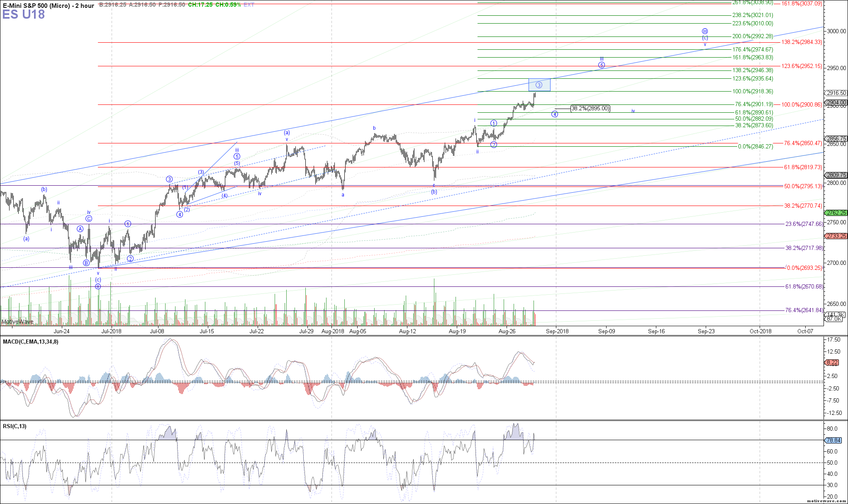Click the ES U18 symbol label
The image size is (848, 504).
click(x=23, y=15)
